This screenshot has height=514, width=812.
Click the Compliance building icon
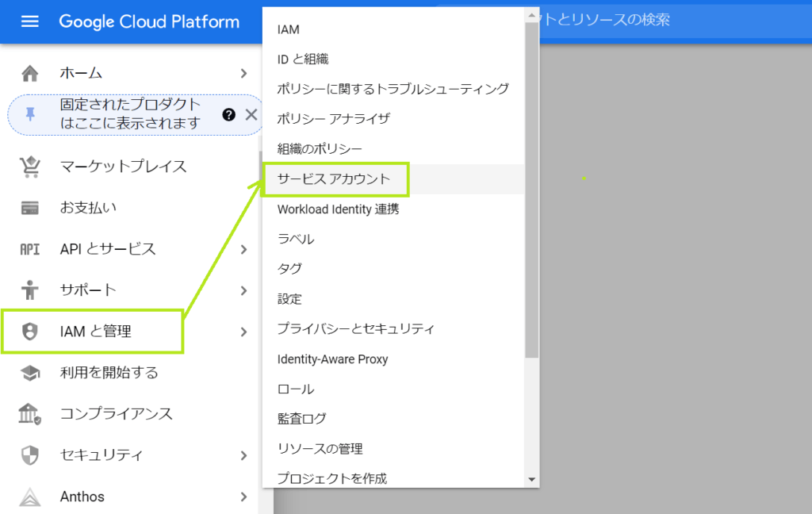click(30, 414)
